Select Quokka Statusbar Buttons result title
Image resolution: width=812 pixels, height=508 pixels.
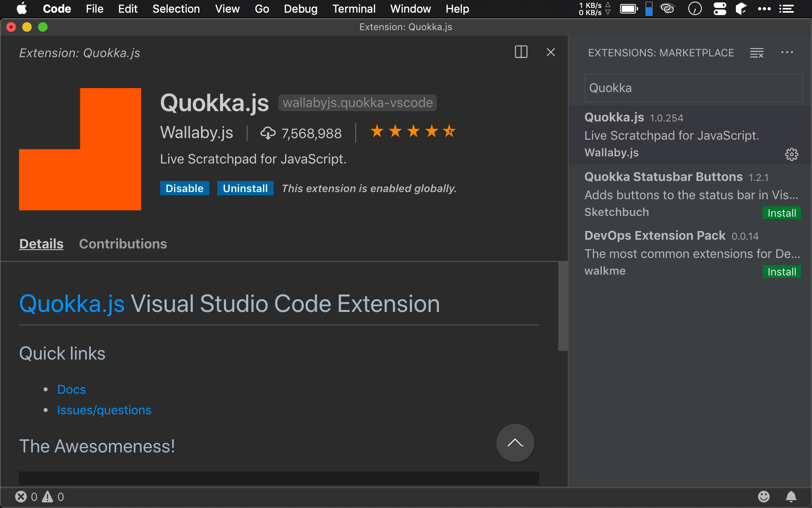[663, 177]
